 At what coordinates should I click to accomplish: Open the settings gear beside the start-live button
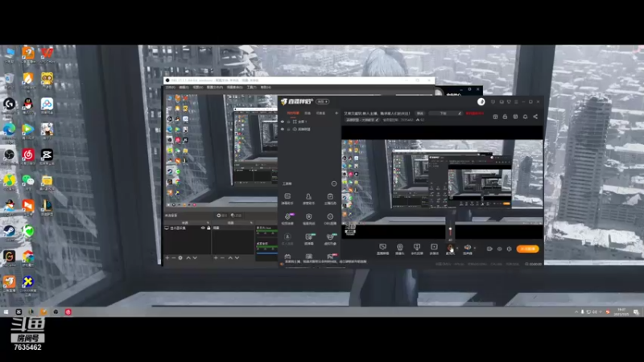click(x=510, y=249)
